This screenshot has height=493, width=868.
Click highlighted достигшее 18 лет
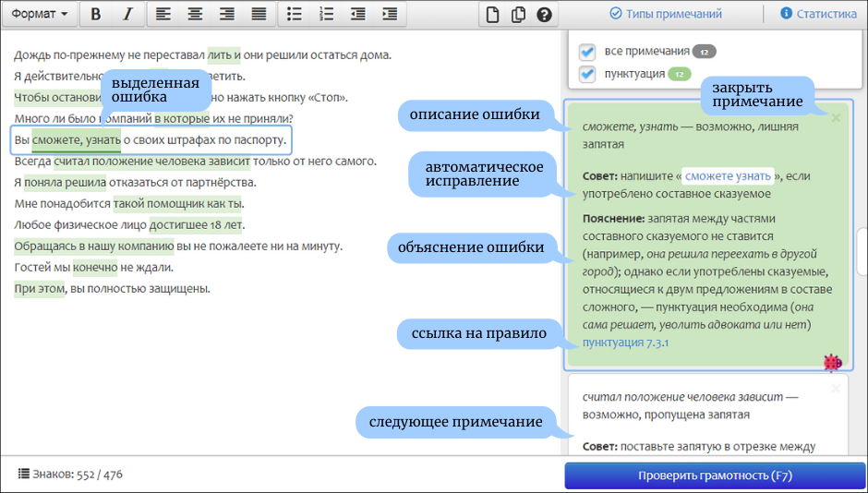[x=197, y=225]
